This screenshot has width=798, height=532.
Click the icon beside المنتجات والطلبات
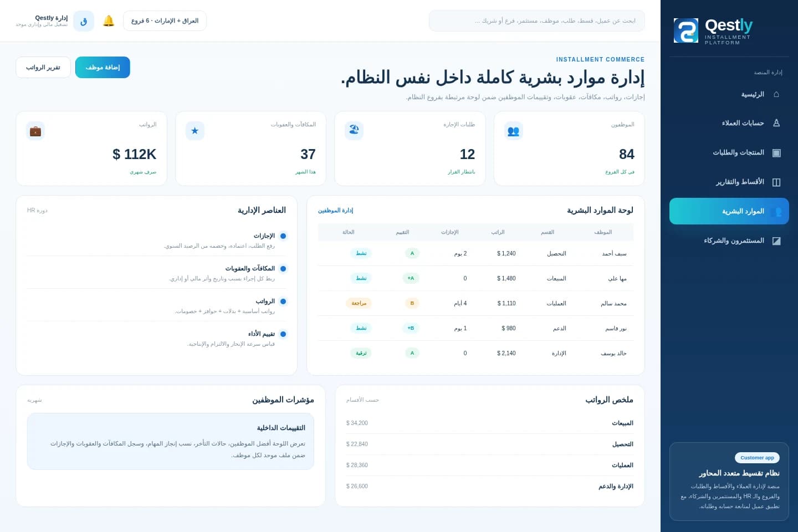click(x=776, y=152)
